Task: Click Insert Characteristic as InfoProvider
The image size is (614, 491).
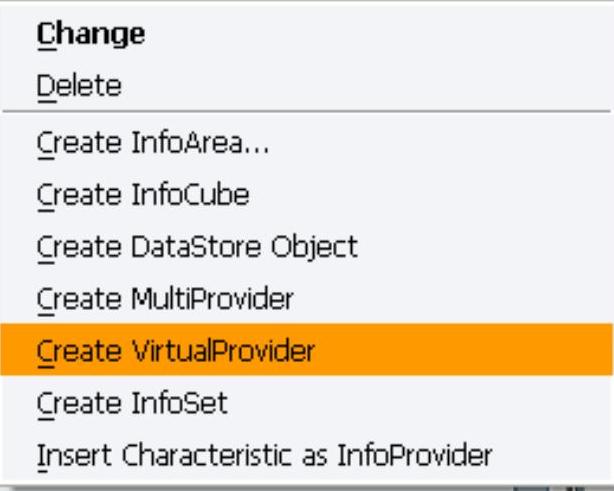Action: [x=264, y=457]
